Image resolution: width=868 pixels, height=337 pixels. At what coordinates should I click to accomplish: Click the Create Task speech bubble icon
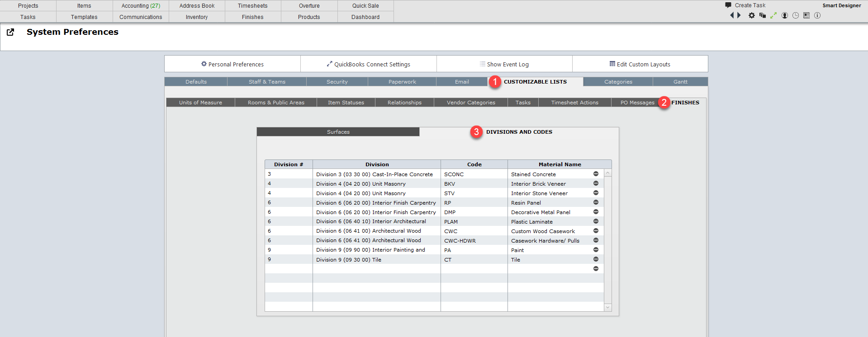(x=728, y=5)
